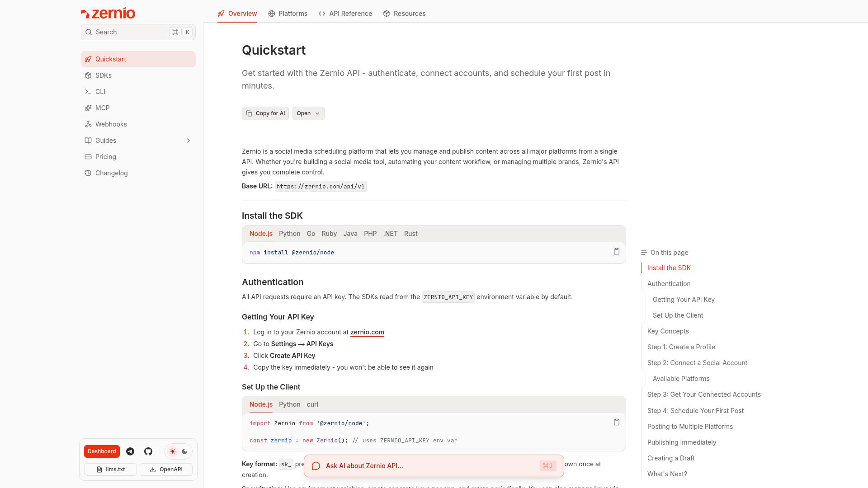Jump to Step 4: Schedule Your First Post
Image resolution: width=868 pixels, height=488 pixels.
[695, 411]
